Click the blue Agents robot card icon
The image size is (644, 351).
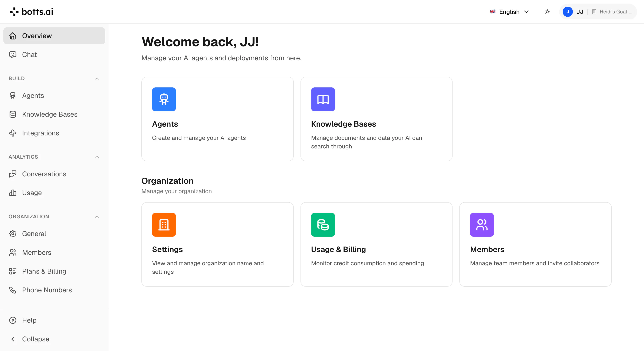pos(164,99)
